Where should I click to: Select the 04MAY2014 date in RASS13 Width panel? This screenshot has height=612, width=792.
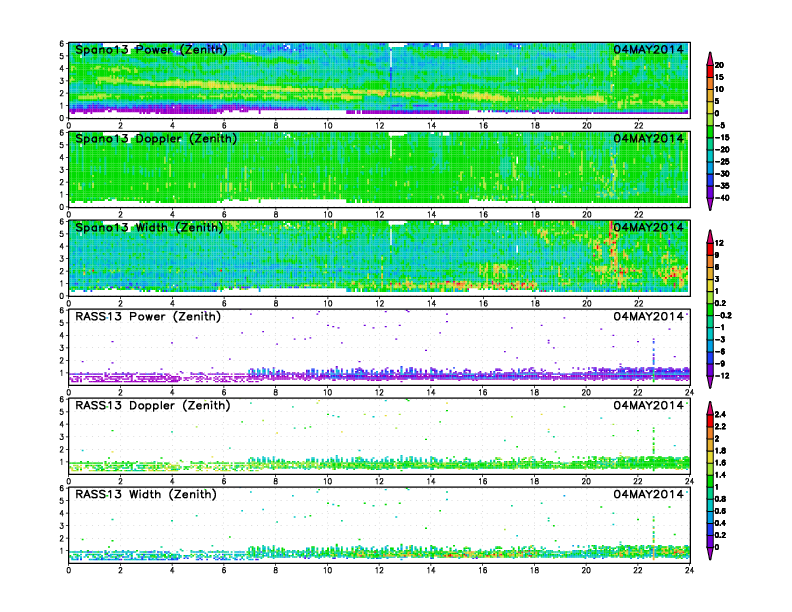(x=649, y=494)
